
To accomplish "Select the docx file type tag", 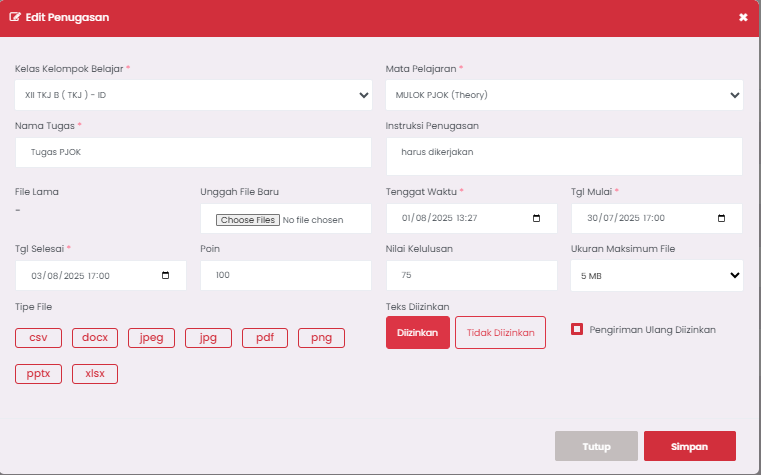I will (x=95, y=338).
